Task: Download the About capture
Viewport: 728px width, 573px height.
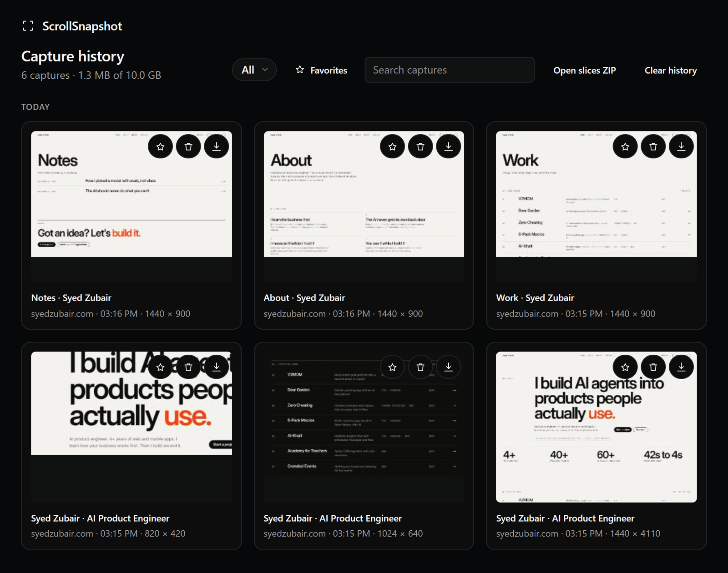Action: [x=449, y=146]
